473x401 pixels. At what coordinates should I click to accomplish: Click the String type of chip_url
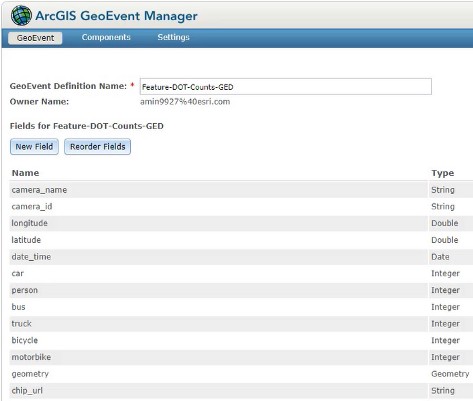coord(443,391)
